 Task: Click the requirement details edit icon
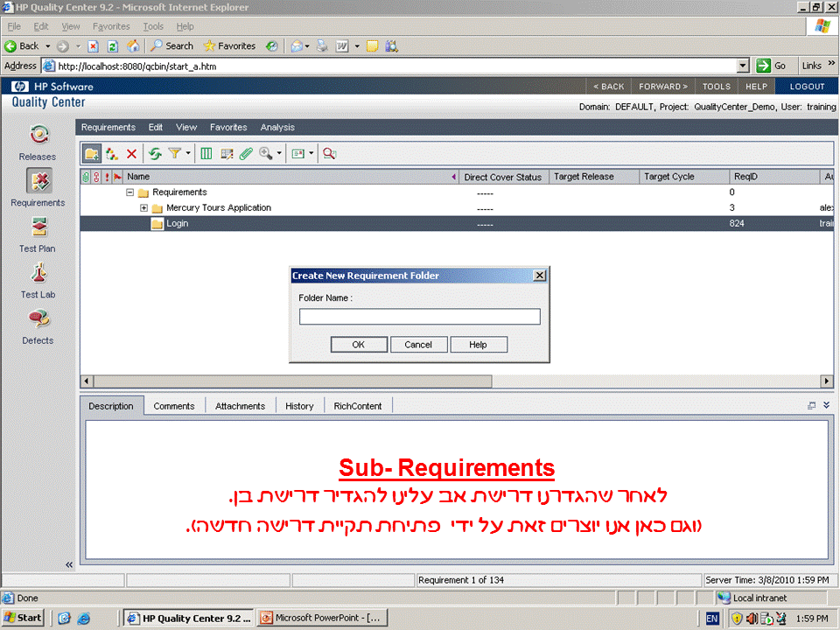227,154
